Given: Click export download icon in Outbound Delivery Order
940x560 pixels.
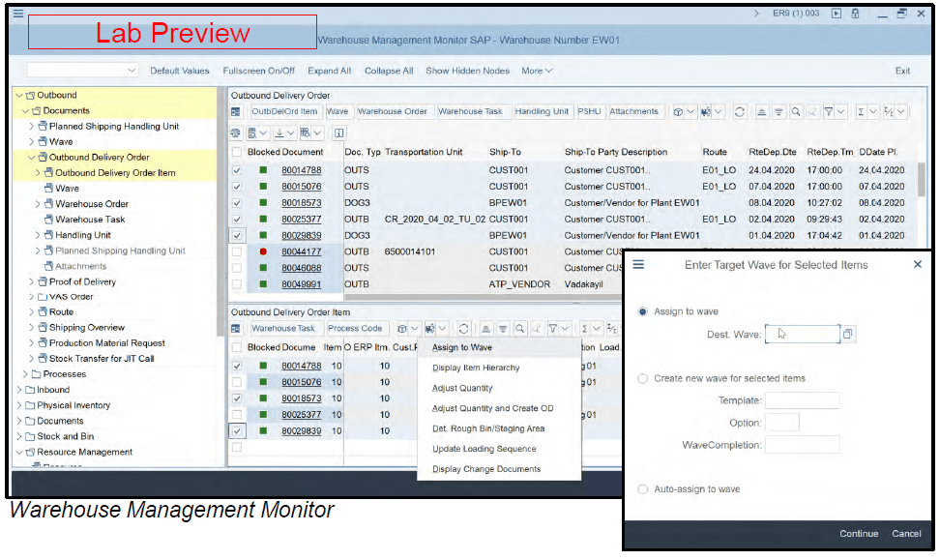Looking at the screenshot, I should (x=279, y=133).
